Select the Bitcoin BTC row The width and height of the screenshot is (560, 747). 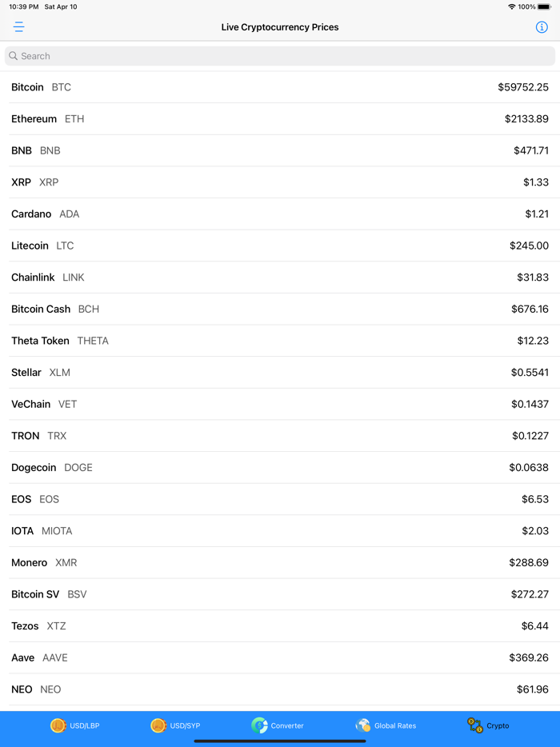(x=280, y=87)
